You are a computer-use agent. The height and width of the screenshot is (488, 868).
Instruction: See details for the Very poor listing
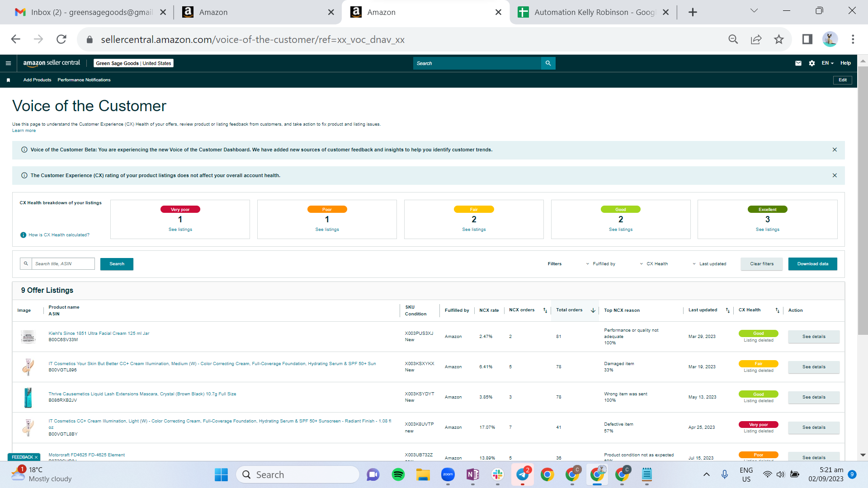pos(814,427)
